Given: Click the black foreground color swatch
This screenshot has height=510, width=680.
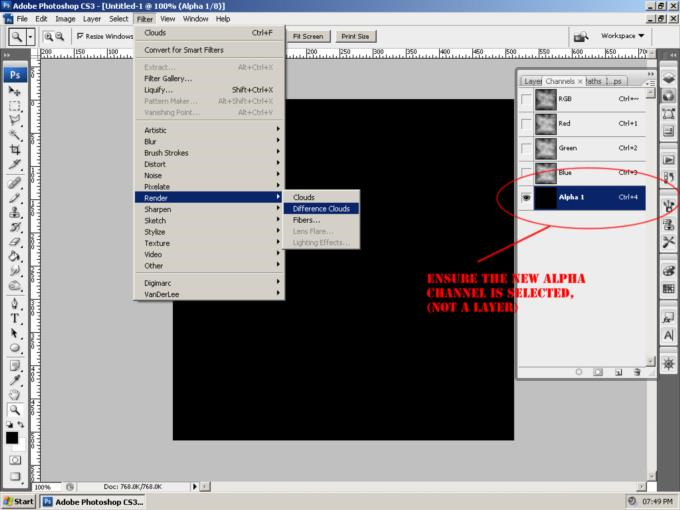Looking at the screenshot, I should click(x=12, y=438).
